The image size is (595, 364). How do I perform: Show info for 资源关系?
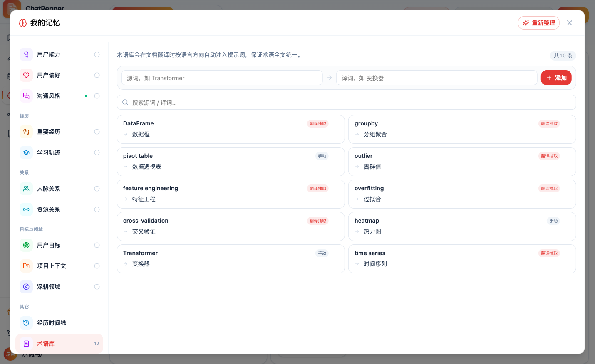[x=97, y=209]
